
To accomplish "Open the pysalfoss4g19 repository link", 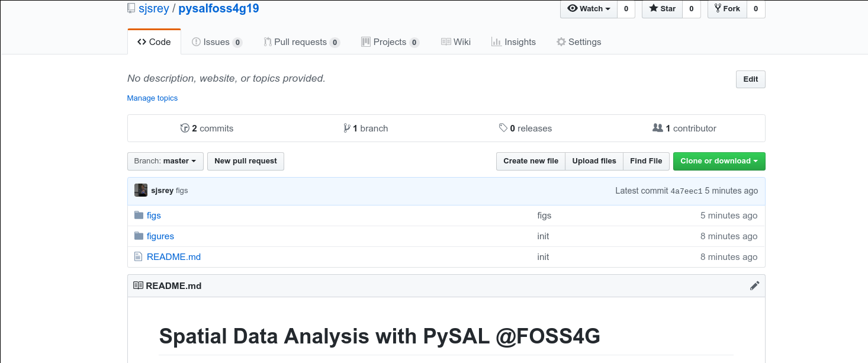I will (218, 9).
